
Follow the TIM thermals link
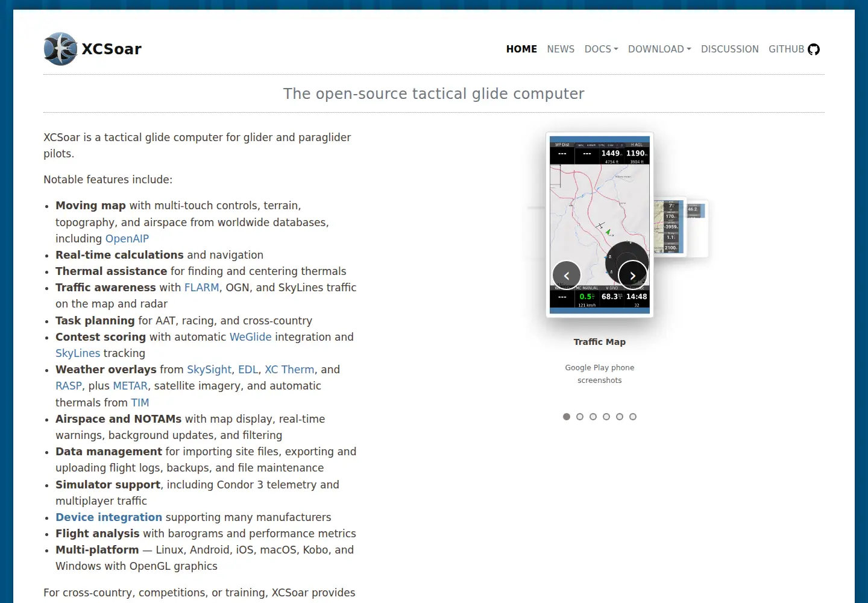(140, 403)
